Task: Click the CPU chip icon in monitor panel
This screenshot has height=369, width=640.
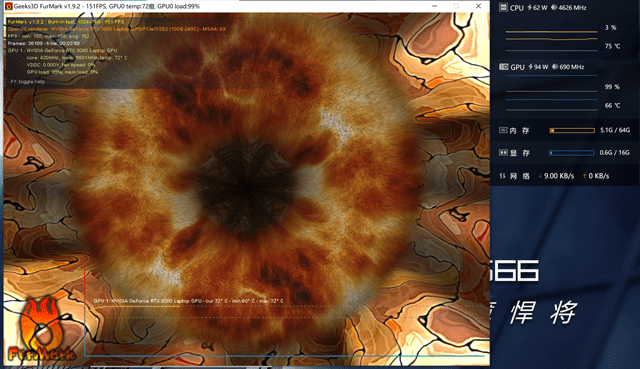Action: 503,7
